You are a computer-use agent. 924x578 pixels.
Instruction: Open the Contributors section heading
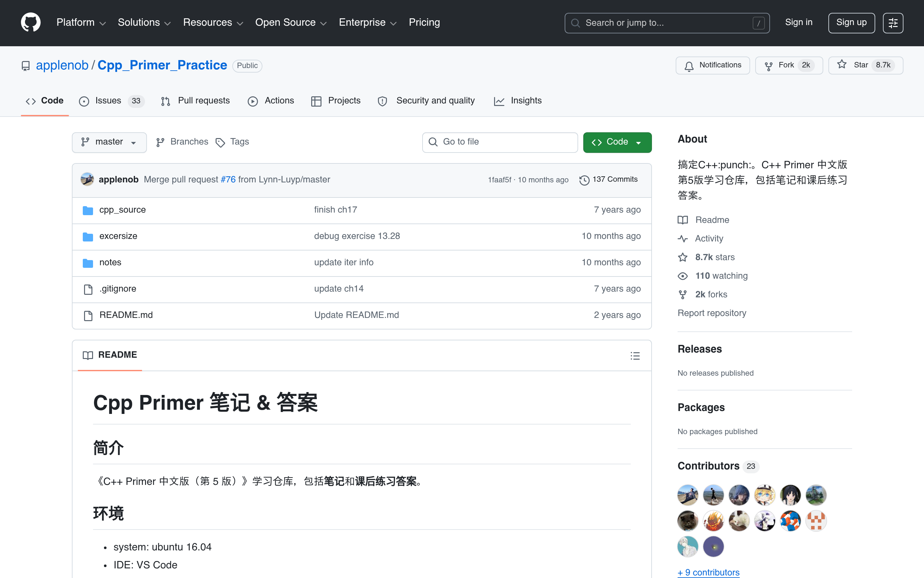pos(708,466)
